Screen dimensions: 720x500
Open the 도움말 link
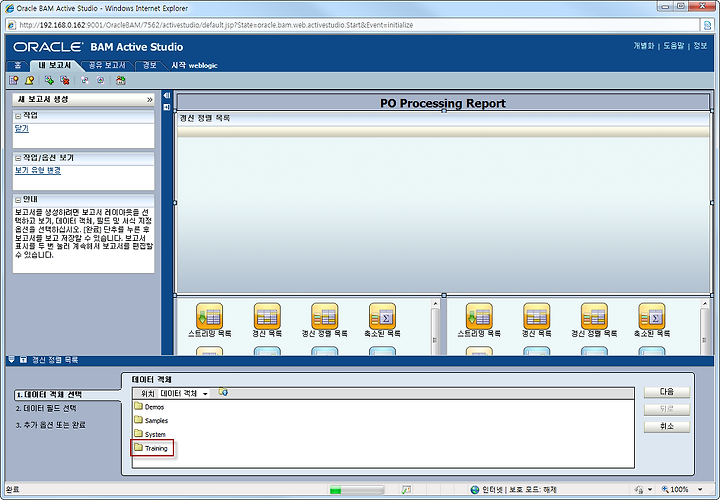(674, 45)
